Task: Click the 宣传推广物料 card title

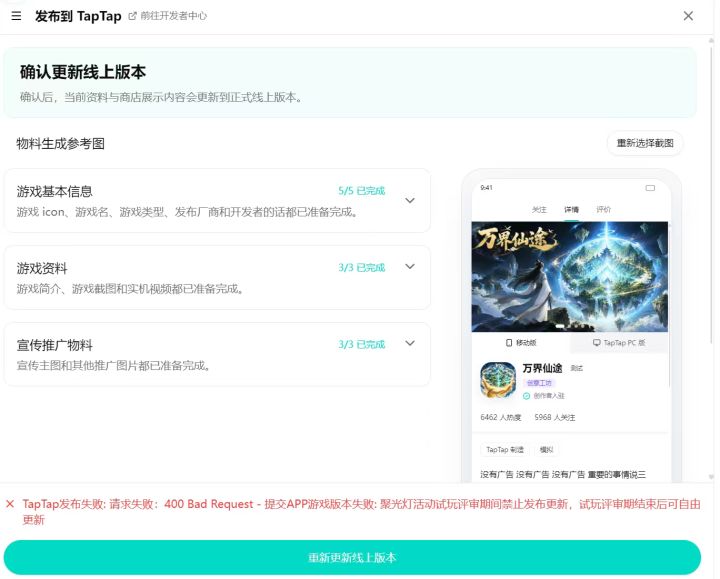Action: pyautogui.click(x=55, y=345)
